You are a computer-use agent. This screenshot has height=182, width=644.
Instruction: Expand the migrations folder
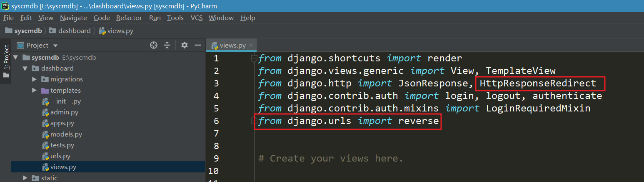point(35,79)
